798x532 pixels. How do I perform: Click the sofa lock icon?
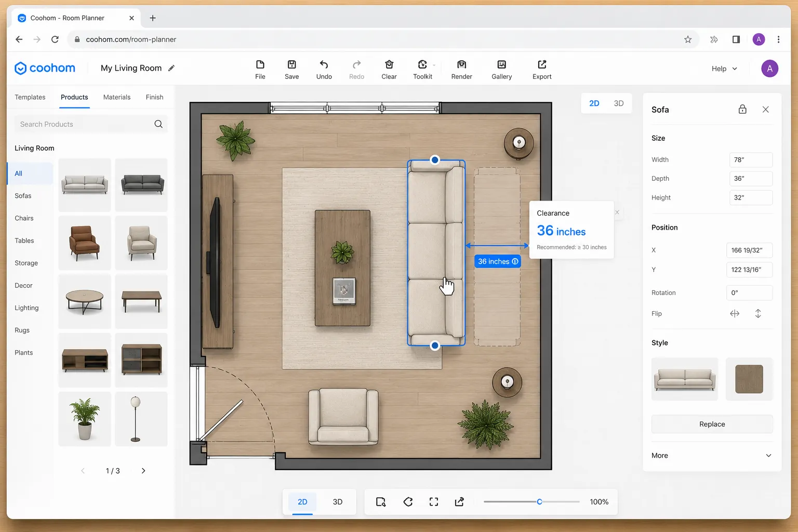(x=742, y=109)
